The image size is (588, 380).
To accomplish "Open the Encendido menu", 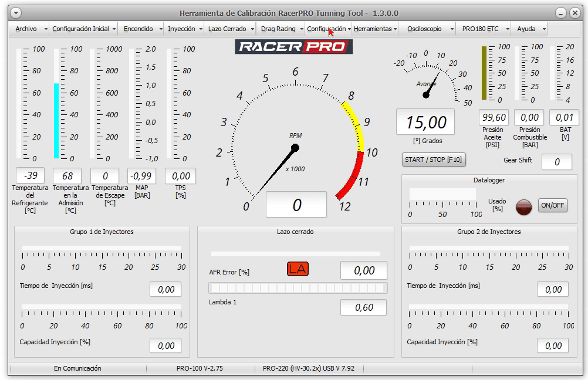I will pyautogui.click(x=138, y=29).
